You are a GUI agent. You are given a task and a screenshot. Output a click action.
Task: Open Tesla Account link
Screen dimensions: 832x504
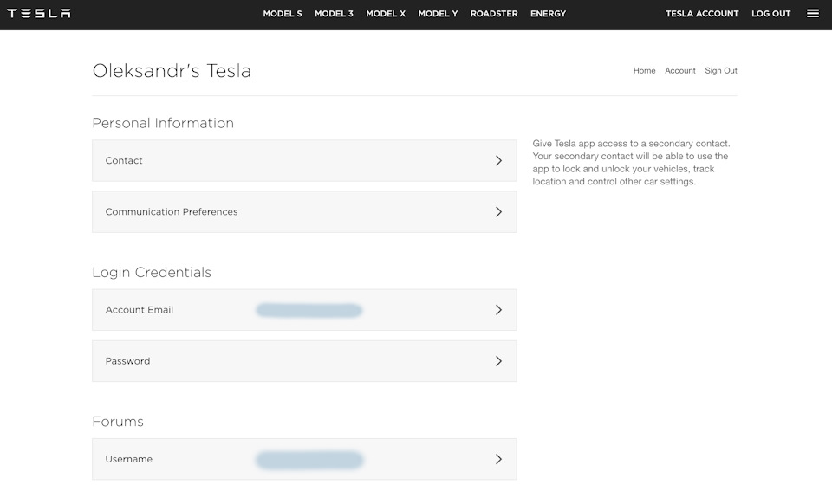pos(702,14)
